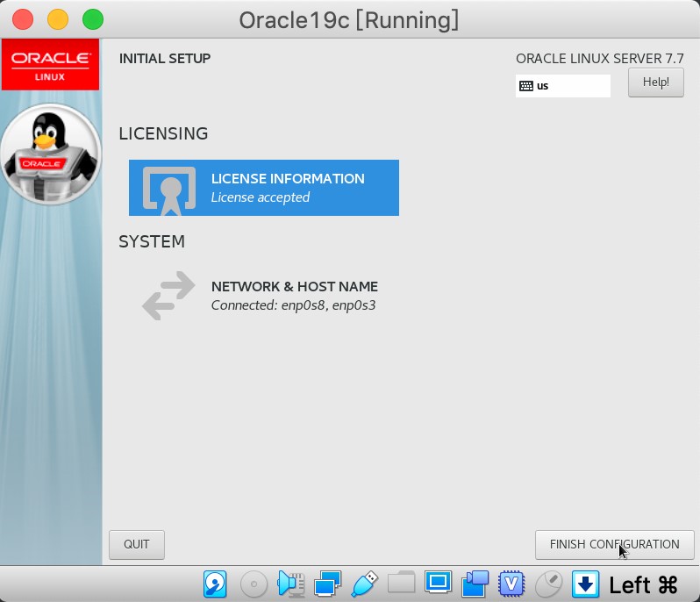The image size is (700, 602).
Task: Click 'License accepted' status text
Action: click(x=261, y=197)
